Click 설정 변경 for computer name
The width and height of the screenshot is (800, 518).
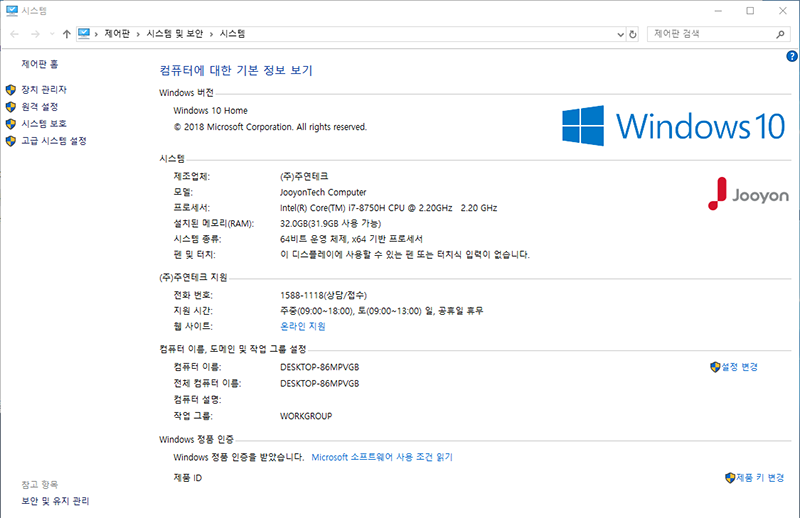739,367
